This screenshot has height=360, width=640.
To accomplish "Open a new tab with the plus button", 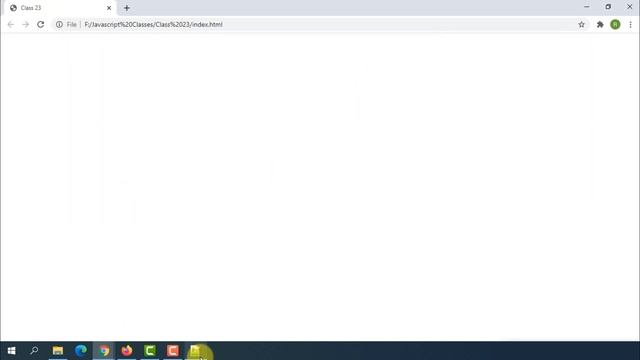I will point(127,8).
